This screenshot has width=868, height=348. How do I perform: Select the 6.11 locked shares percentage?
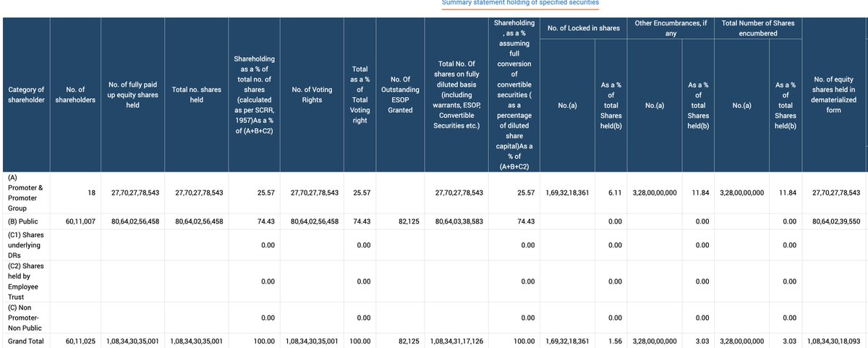point(615,192)
